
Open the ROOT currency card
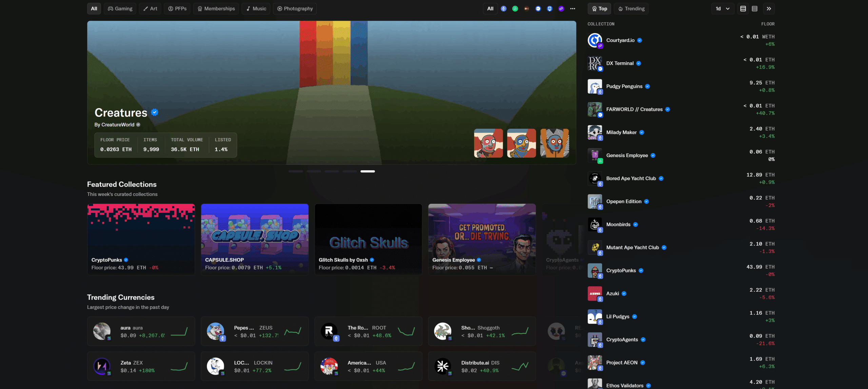368,331
